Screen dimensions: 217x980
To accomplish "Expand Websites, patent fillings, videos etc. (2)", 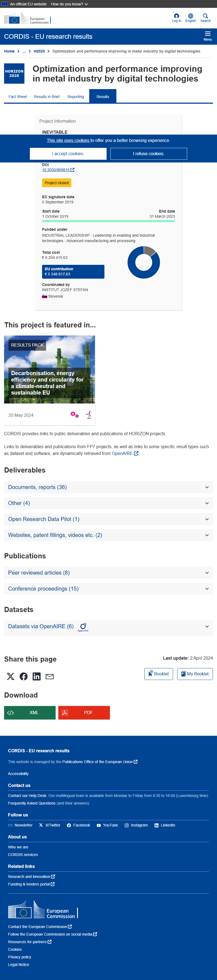I will pyautogui.click(x=108, y=535).
